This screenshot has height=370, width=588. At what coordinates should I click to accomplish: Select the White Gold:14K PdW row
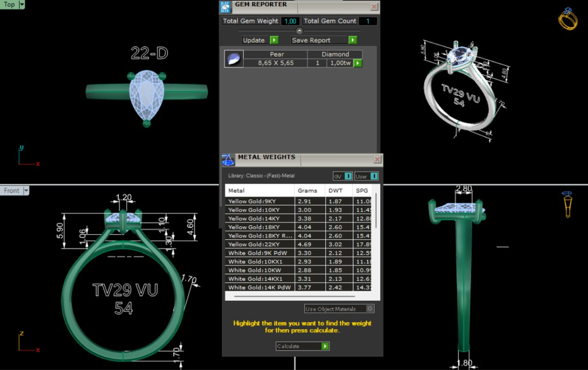coord(298,287)
